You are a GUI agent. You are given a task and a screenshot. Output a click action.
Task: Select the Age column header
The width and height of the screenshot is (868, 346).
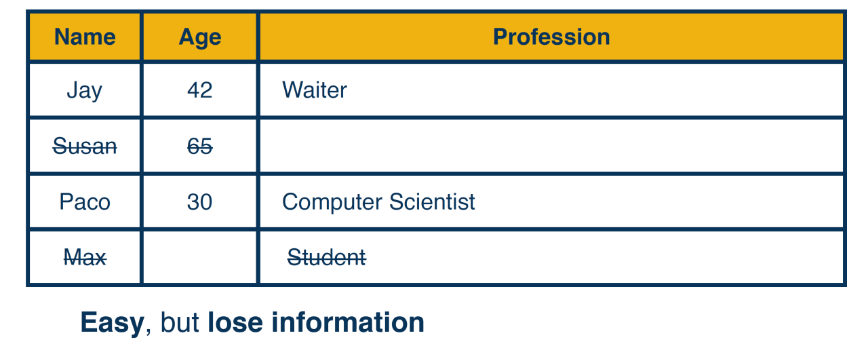pyautogui.click(x=200, y=37)
